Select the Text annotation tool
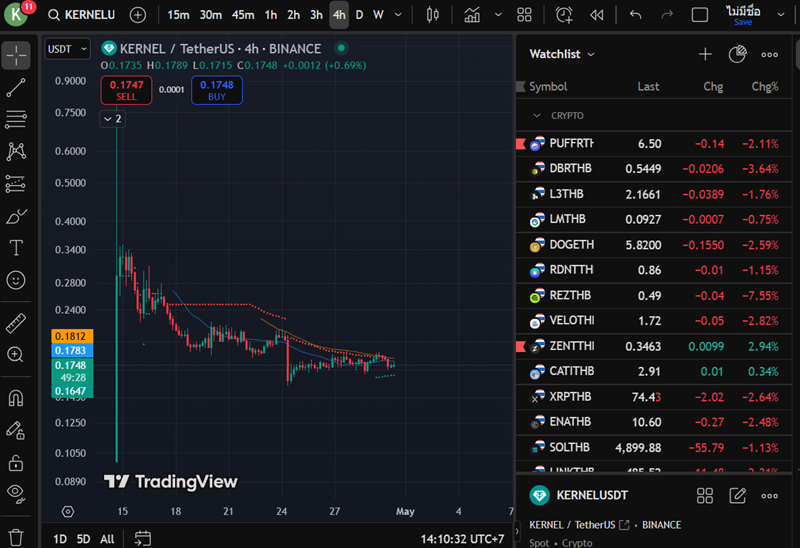The width and height of the screenshot is (800, 548). 16,248
